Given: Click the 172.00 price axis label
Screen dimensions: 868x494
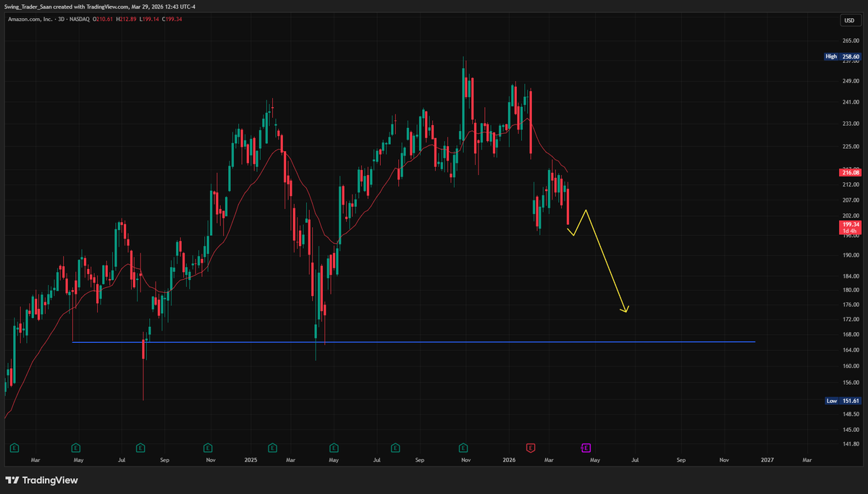Looking at the screenshot, I should click(x=851, y=320).
